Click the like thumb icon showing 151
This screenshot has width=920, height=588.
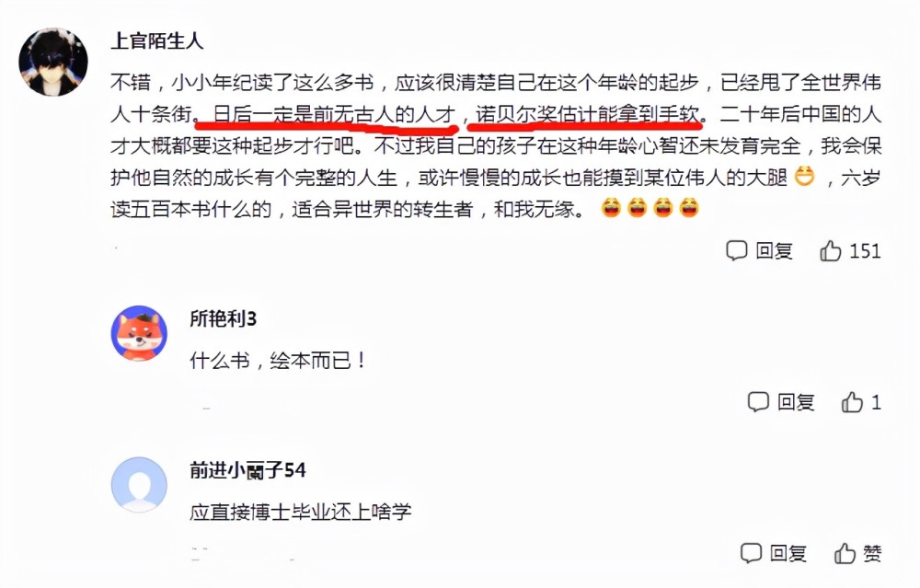(x=830, y=250)
